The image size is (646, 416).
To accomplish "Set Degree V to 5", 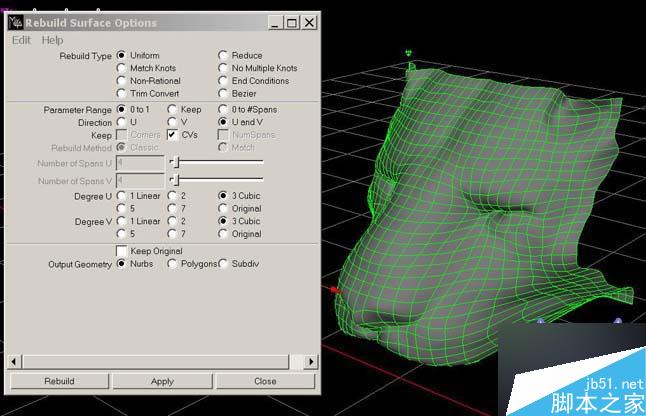I will coord(121,234).
